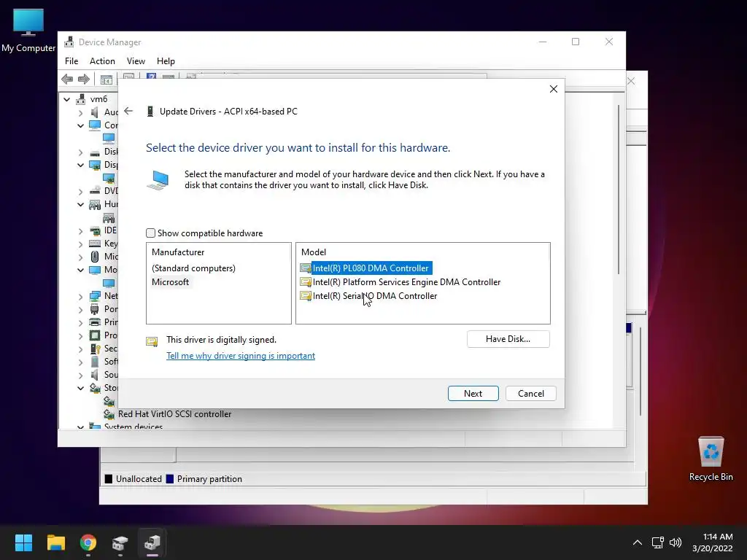Click the digitally signed certificate icon
The height and width of the screenshot is (560, 747).
coord(152,341)
